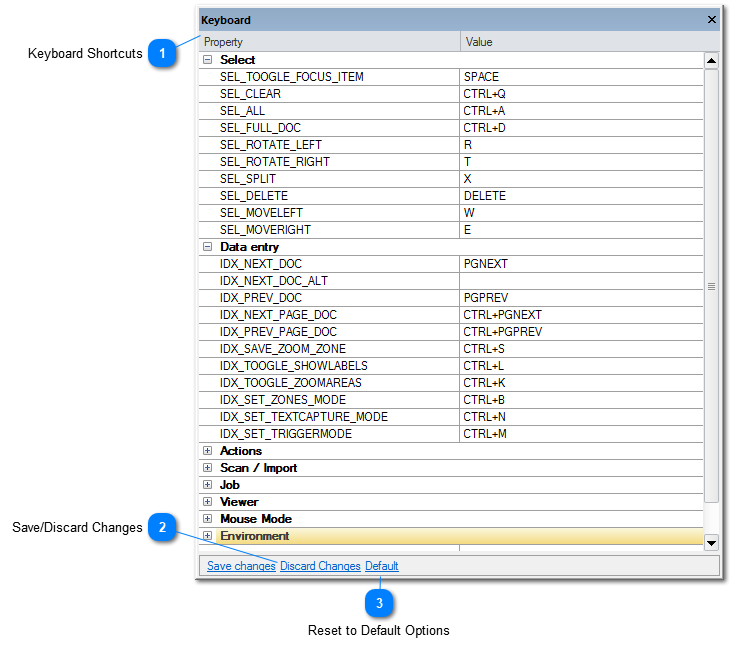Image resolution: width=733 pixels, height=654 pixels.
Task: Click the Value column header
Action: [x=590, y=42]
